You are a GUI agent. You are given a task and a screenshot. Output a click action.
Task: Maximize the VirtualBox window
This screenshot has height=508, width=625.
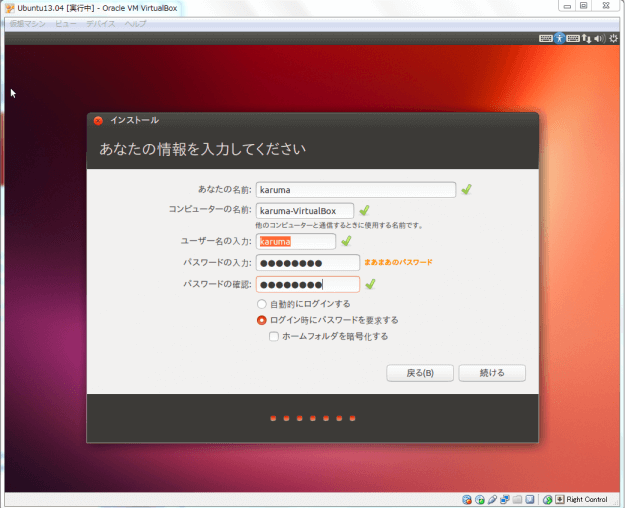584,6
